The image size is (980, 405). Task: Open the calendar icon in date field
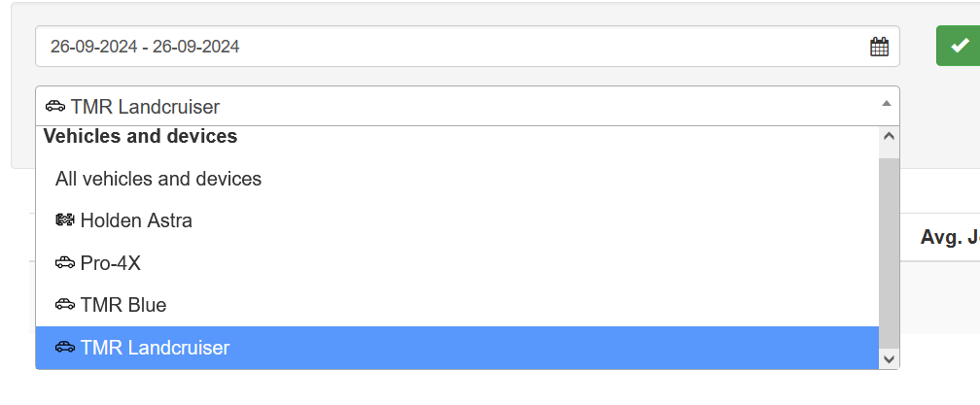click(879, 47)
